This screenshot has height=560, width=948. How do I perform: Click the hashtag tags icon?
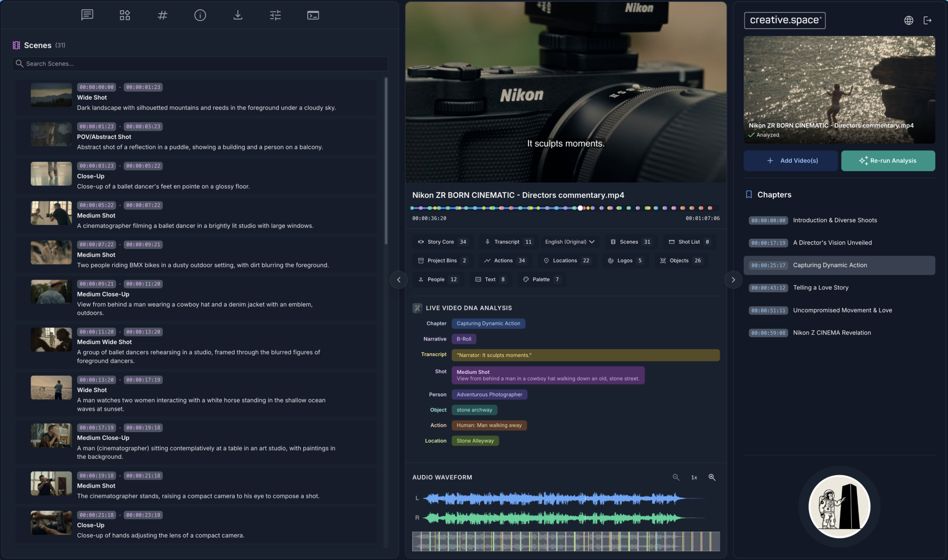click(162, 15)
